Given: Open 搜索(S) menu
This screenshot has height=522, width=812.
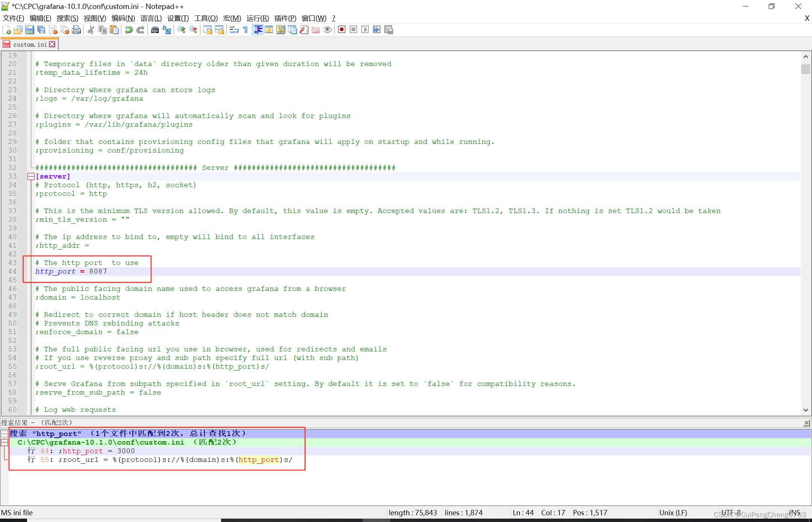Looking at the screenshot, I should pos(67,18).
